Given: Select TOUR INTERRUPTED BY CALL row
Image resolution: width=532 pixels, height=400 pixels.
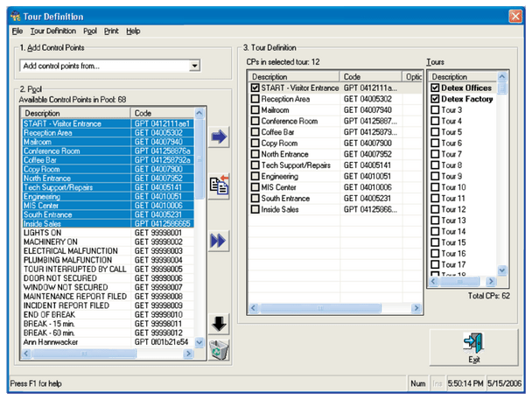Looking at the screenshot, I should [108, 269].
